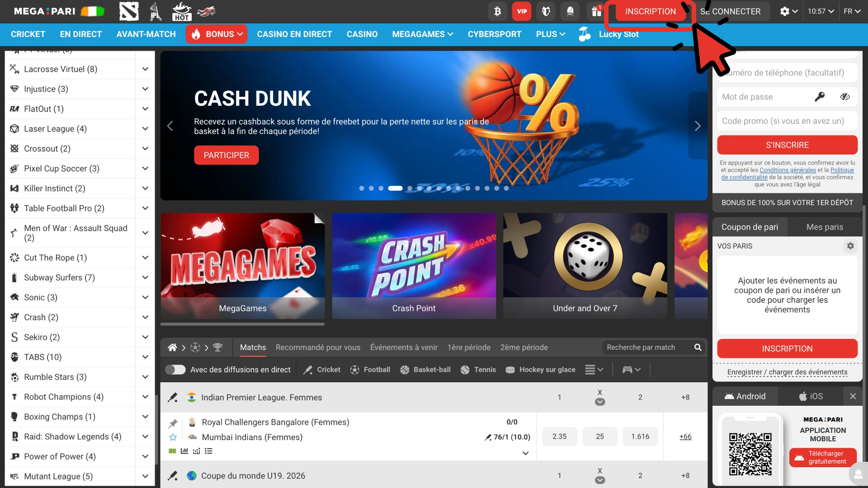The height and width of the screenshot is (488, 868).
Task: Open the IPL cricket player icon
Action: [x=155, y=11]
